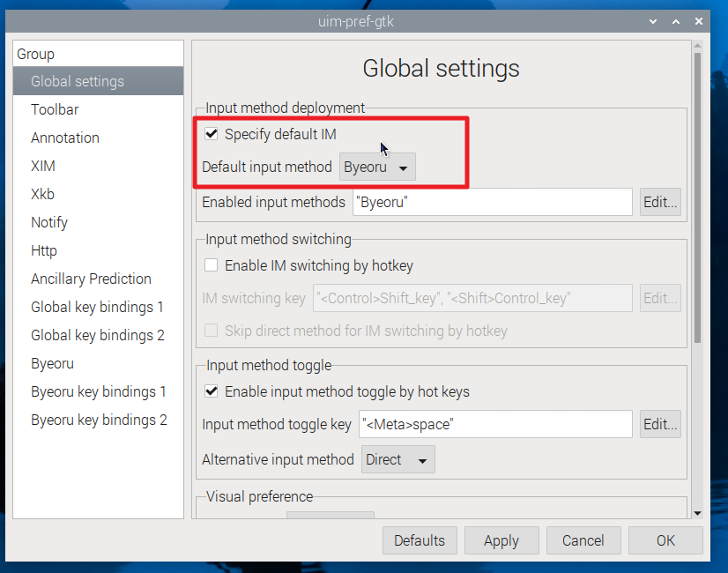Click Edit beside IM switching key
This screenshot has height=573, width=728.
(660, 298)
